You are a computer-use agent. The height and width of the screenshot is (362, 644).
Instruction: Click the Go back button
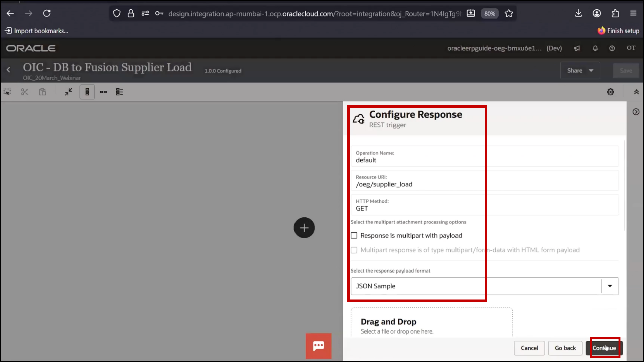(x=565, y=348)
